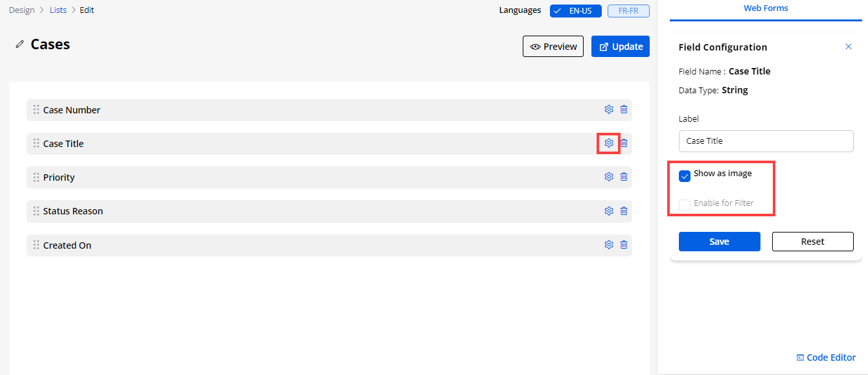Image resolution: width=868 pixels, height=375 pixels.
Task: Click gear icon on Case Title row
Action: coord(609,143)
